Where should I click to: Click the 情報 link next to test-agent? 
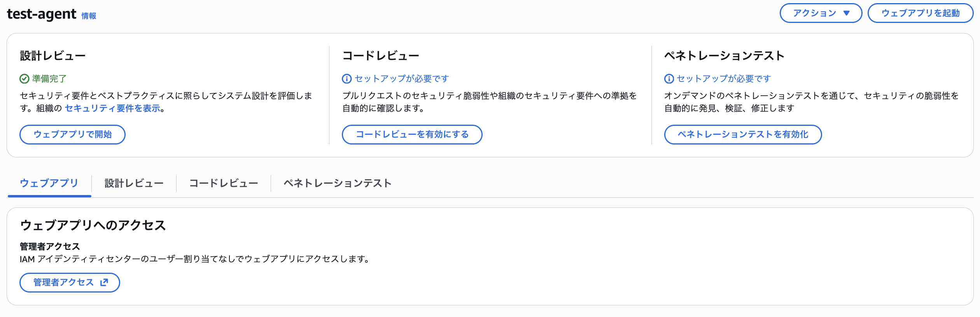(89, 16)
